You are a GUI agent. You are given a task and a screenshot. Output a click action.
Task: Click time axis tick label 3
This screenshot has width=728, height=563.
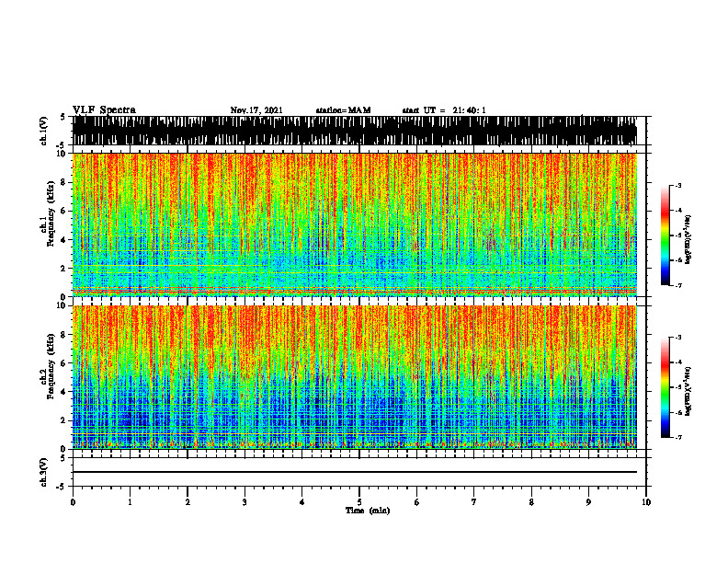[x=245, y=502]
